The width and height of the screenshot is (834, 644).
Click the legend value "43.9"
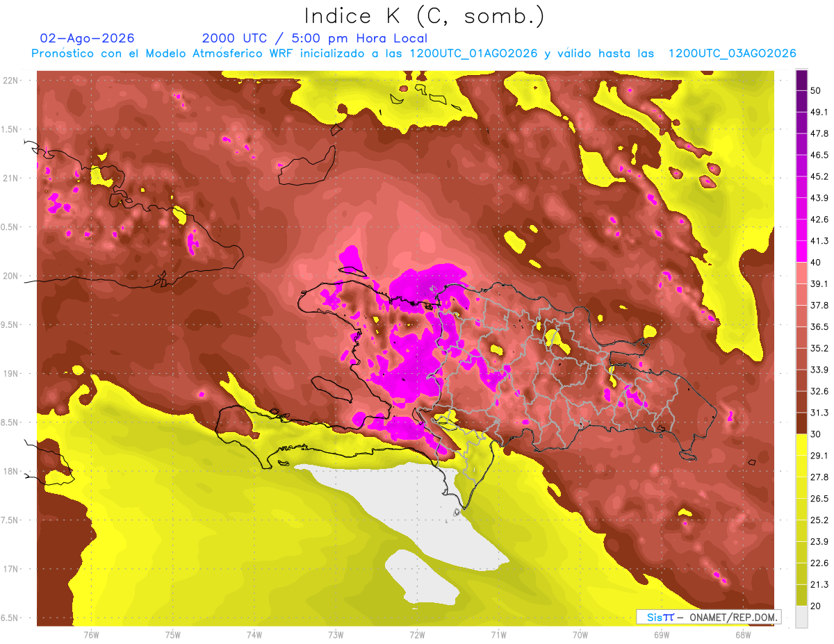point(819,198)
